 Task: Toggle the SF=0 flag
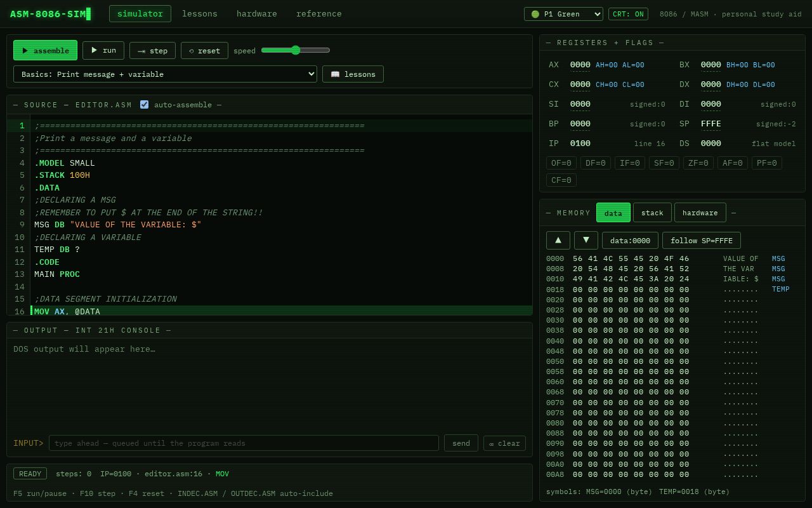(664, 163)
